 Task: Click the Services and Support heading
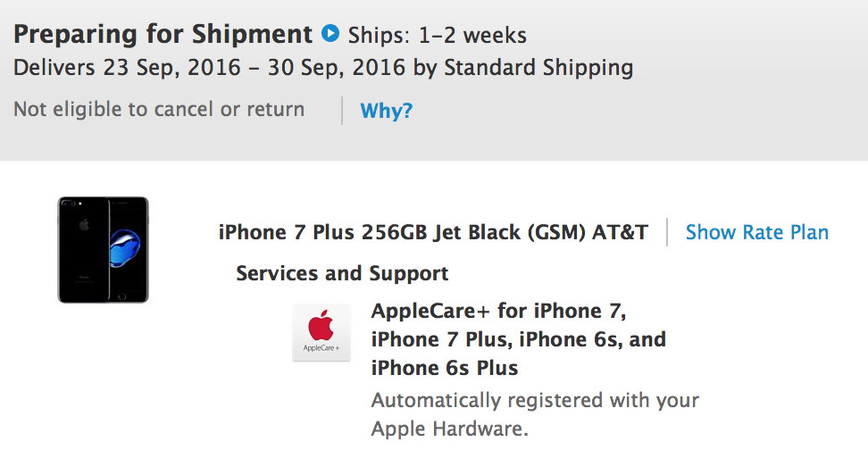click(342, 273)
